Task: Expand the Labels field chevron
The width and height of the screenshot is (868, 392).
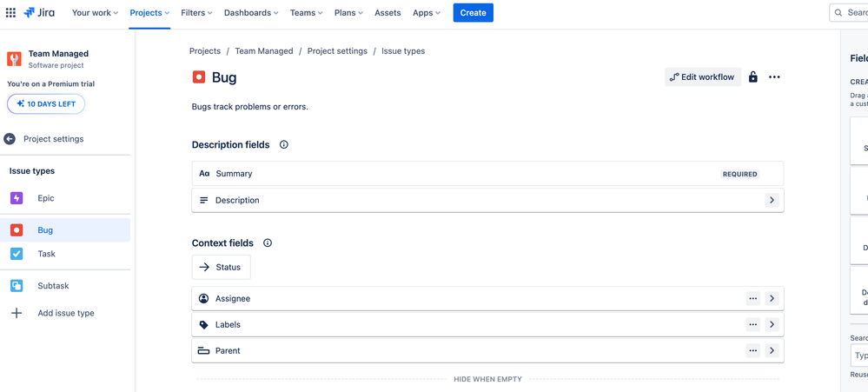Action: click(772, 324)
